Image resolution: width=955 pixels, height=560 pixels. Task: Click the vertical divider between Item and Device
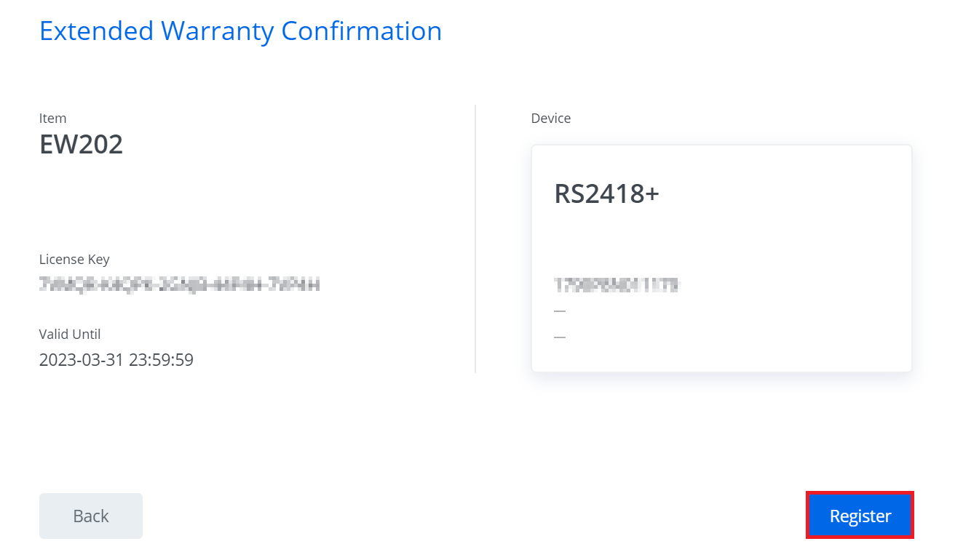(475, 239)
